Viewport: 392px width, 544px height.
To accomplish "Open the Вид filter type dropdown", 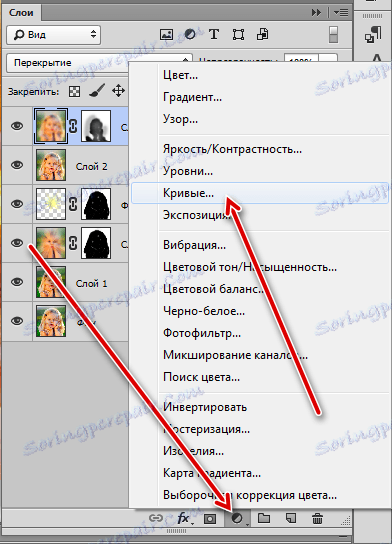I will pyautogui.click(x=53, y=35).
